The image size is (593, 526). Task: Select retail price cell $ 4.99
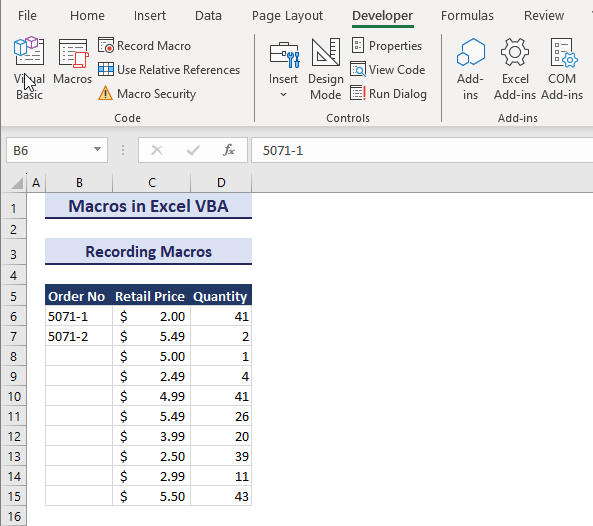click(x=151, y=396)
